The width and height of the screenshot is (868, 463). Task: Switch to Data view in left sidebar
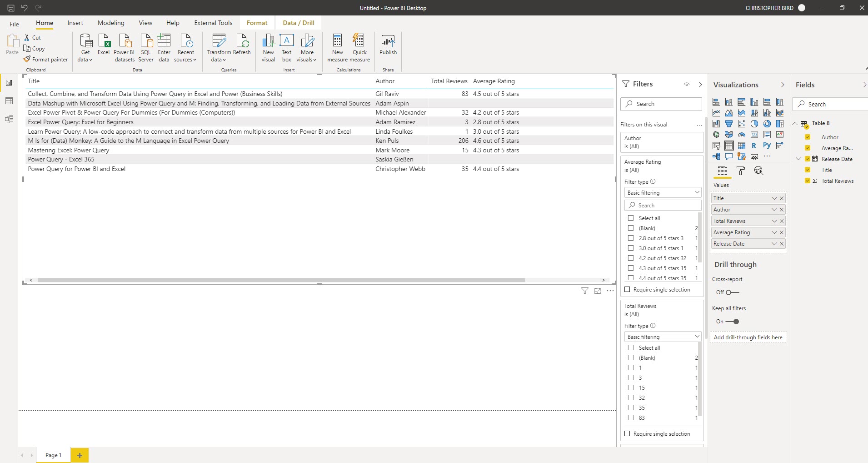[9, 101]
